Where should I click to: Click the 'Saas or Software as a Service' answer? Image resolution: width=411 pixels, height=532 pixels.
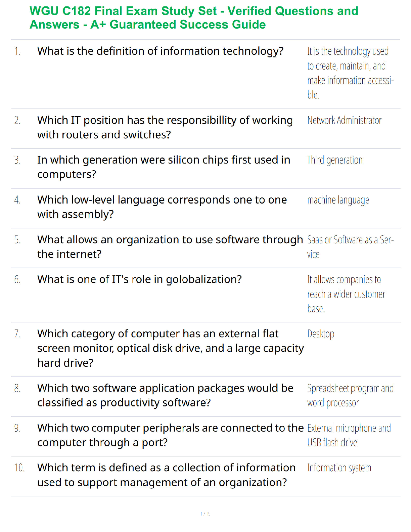(x=350, y=247)
